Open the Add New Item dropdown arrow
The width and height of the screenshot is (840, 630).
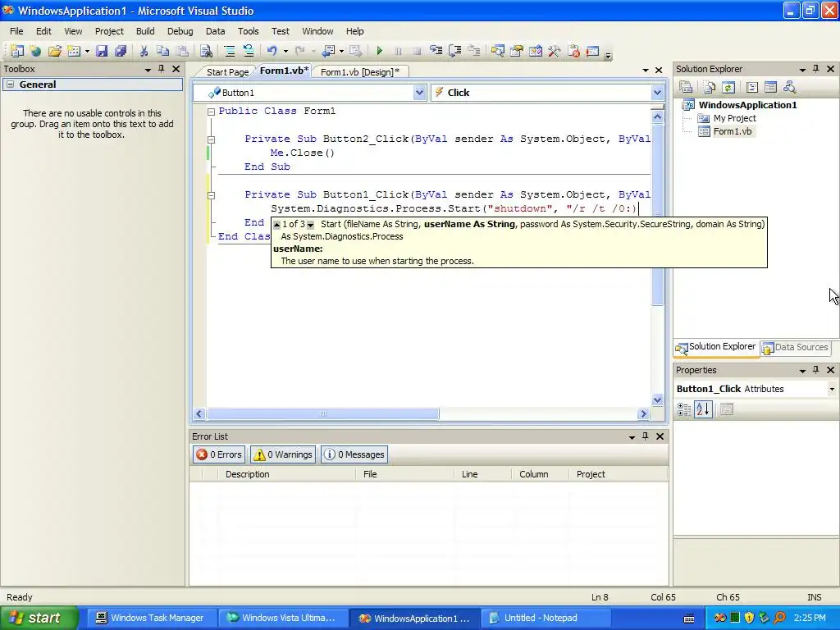pyautogui.click(x=87, y=52)
